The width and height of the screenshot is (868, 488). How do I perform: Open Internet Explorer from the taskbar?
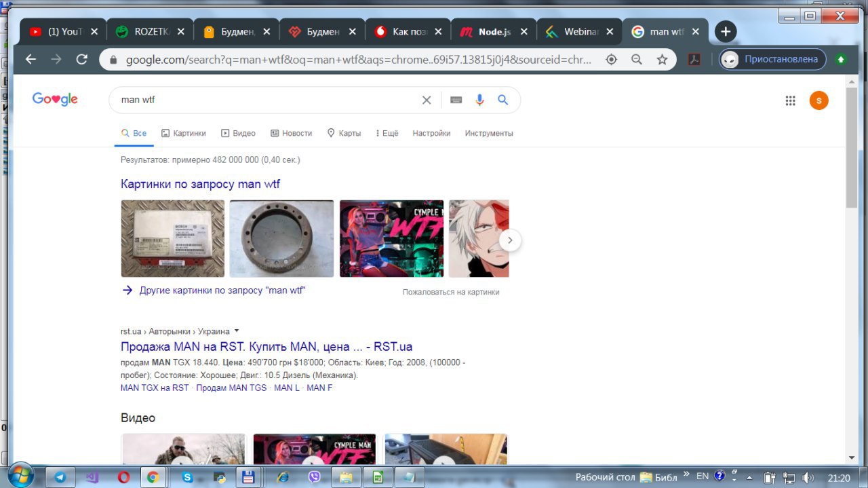pyautogui.click(x=283, y=477)
